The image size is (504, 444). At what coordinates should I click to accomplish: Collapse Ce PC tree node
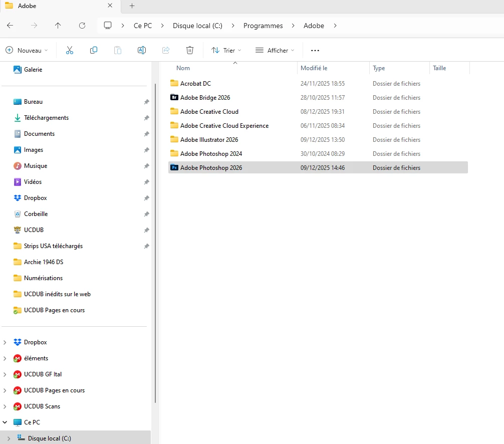[5, 422]
